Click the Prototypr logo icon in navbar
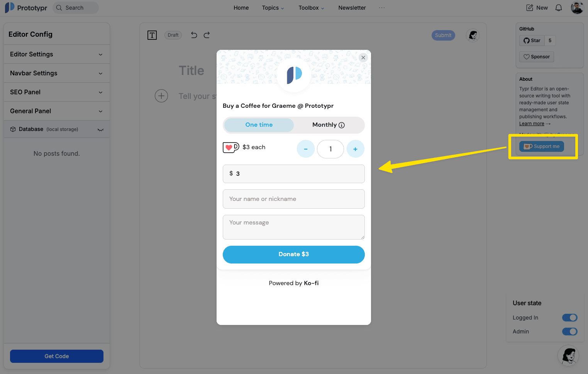This screenshot has height=374, width=588. point(10,8)
